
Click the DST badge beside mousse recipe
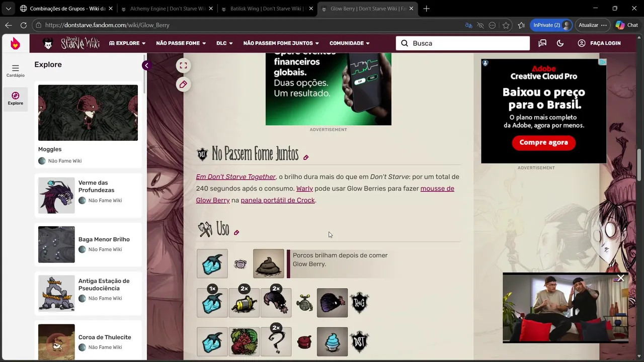360,342
